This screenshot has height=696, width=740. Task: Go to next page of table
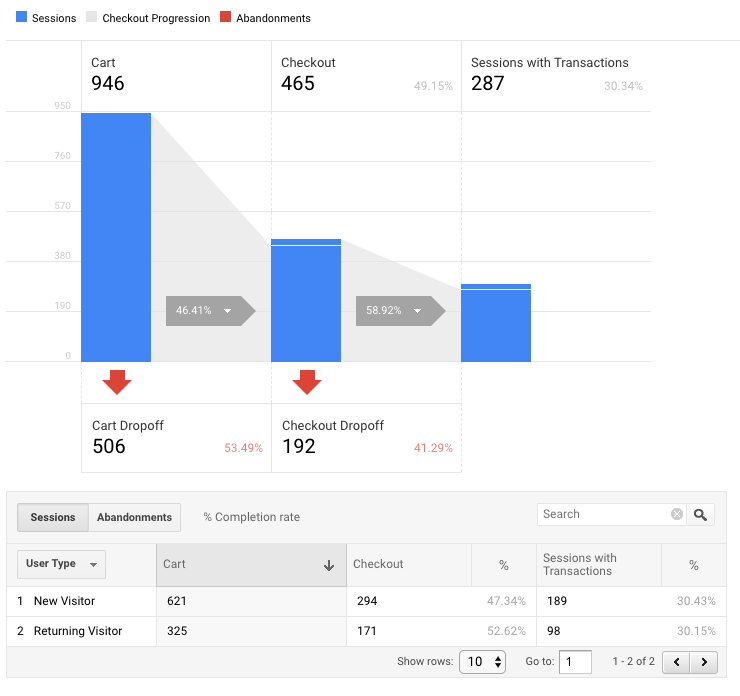(704, 662)
